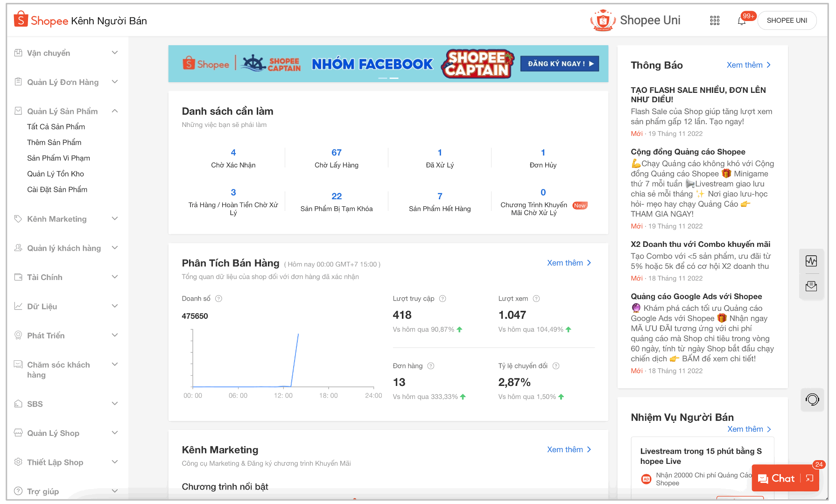Expand the Dữ Liệu chevron
Image resolution: width=836 pixels, height=504 pixels.
click(x=115, y=306)
